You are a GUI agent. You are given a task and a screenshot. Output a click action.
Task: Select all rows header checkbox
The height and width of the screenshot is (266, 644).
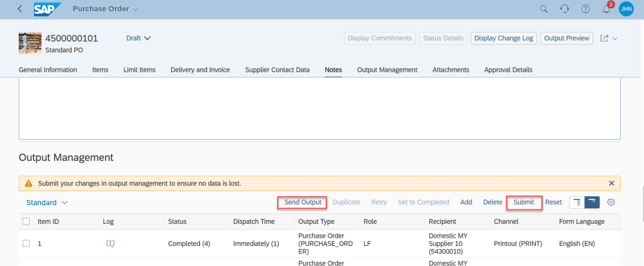coord(26,221)
